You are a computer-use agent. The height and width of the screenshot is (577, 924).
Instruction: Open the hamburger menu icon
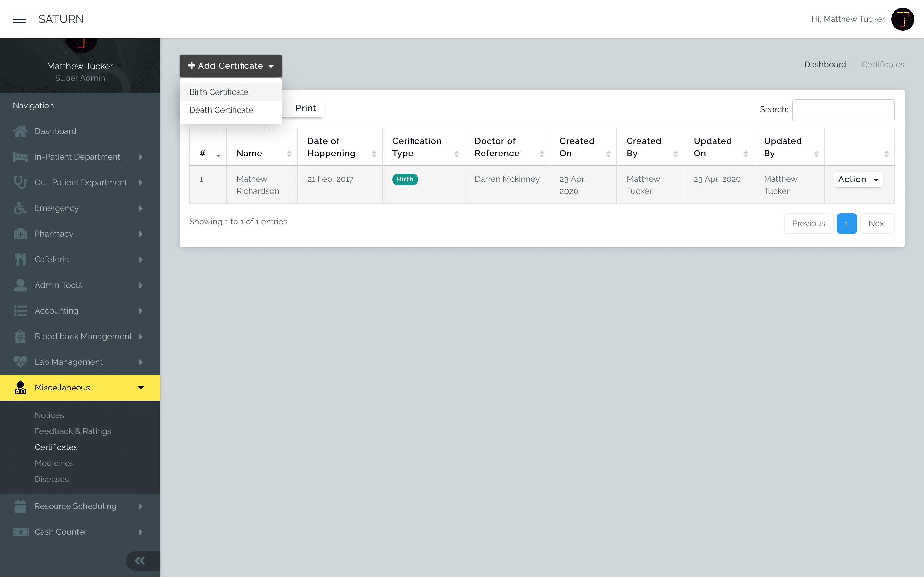pos(19,19)
